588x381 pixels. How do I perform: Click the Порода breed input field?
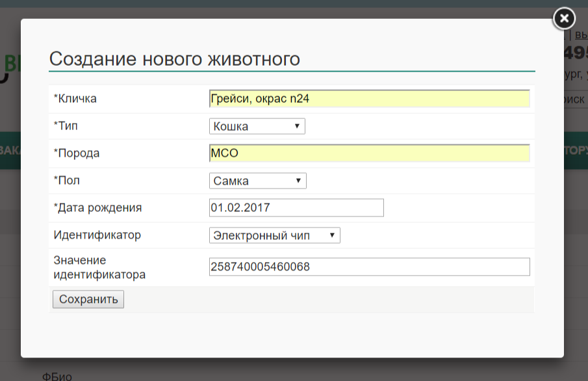click(370, 153)
